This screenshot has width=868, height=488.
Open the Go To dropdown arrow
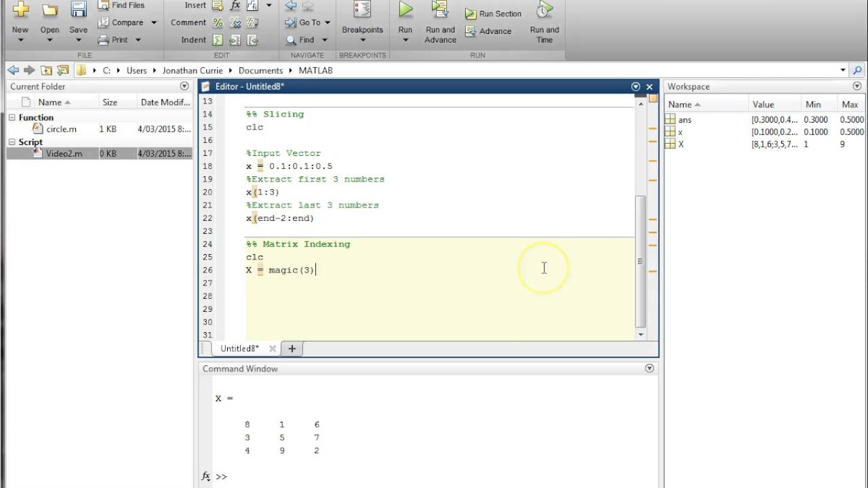click(x=328, y=22)
